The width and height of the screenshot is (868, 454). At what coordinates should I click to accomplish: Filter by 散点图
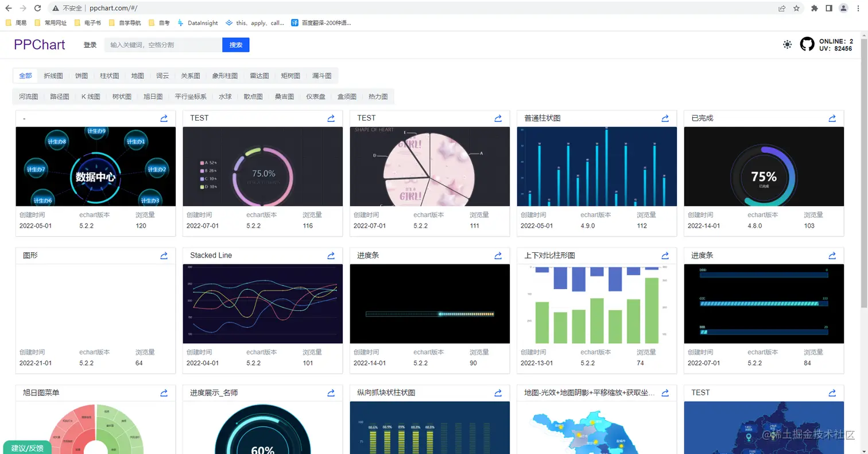(x=253, y=97)
